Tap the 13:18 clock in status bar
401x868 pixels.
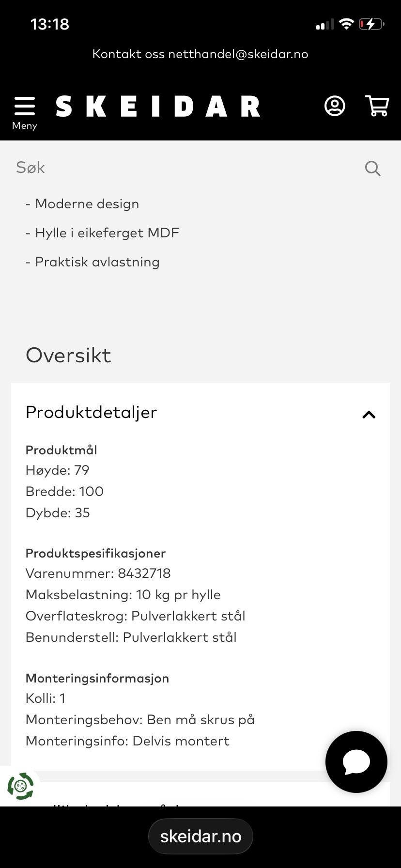point(50,24)
